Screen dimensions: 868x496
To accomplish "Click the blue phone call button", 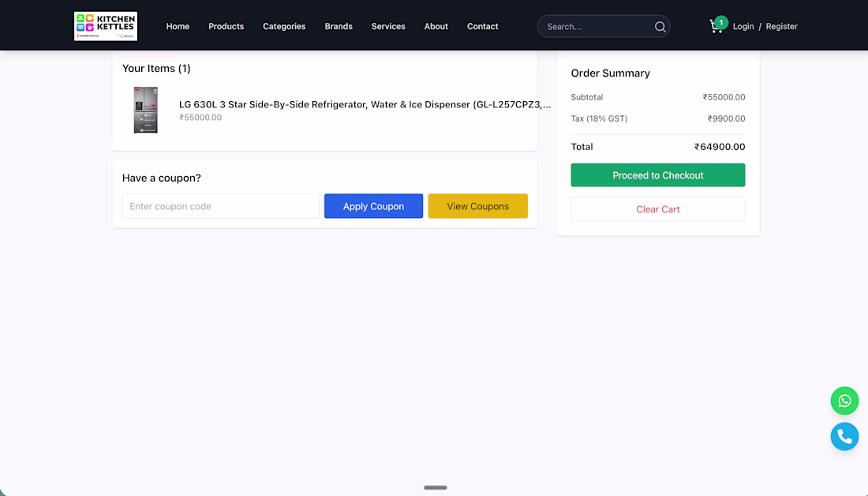I will click(x=844, y=437).
